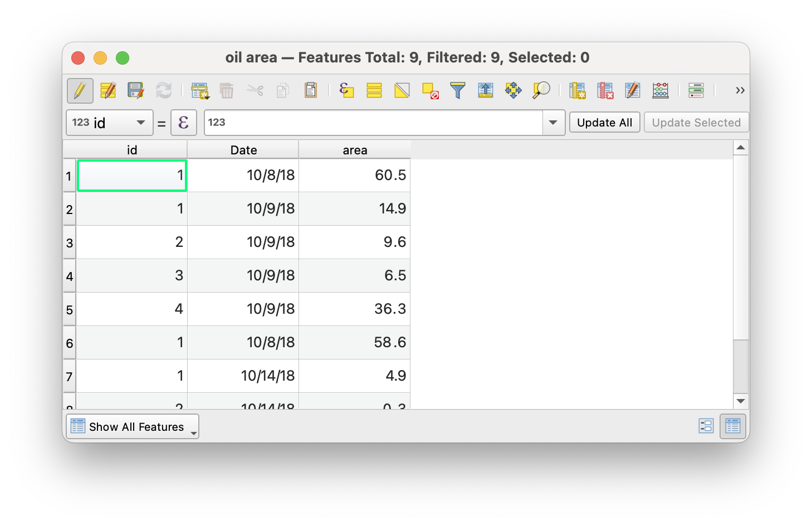Open the Show All Features filter menu
This screenshot has width=812, height=525.
click(x=133, y=427)
